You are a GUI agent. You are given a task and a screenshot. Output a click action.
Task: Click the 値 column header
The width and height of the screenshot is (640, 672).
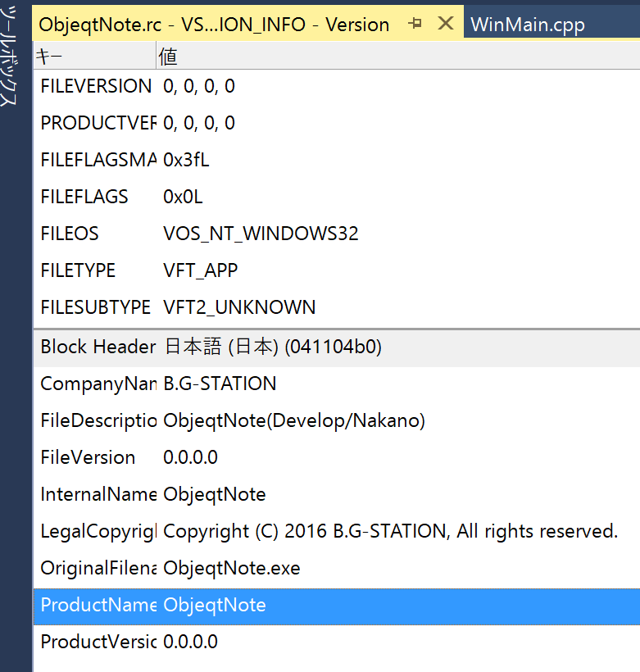[397, 57]
